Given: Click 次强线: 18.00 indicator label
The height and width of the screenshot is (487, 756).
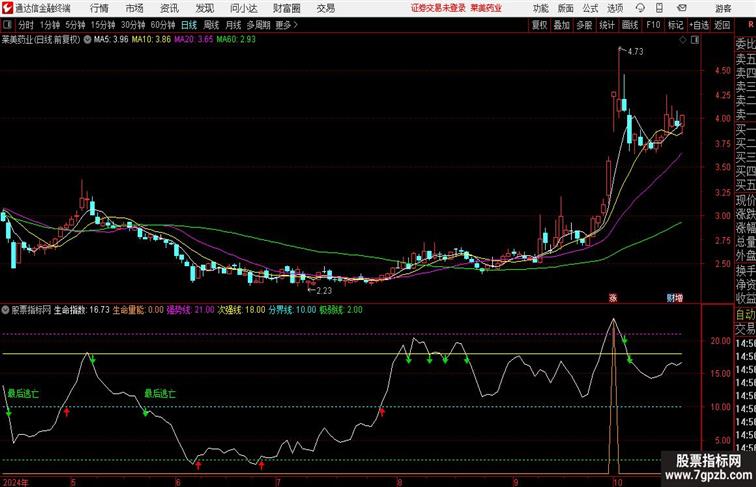Looking at the screenshot, I should click(241, 310).
